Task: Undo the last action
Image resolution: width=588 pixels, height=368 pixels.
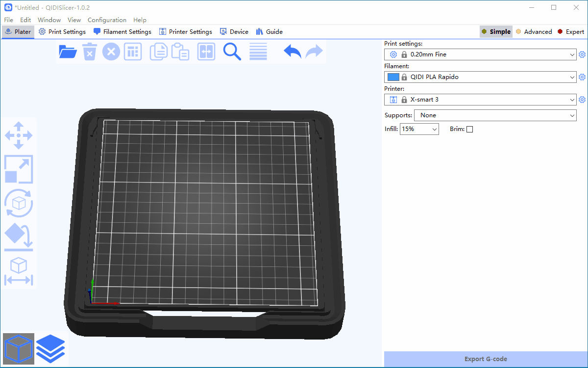Action: coord(292,52)
